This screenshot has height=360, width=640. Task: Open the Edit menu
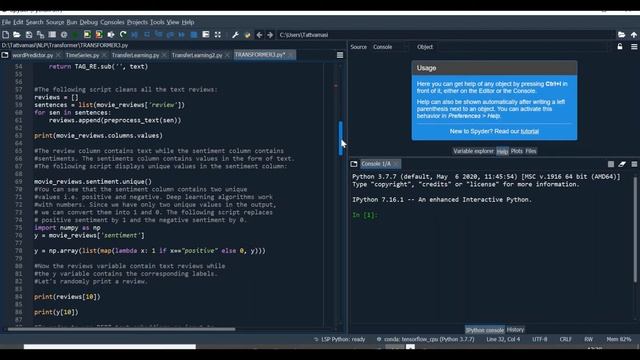[18, 22]
